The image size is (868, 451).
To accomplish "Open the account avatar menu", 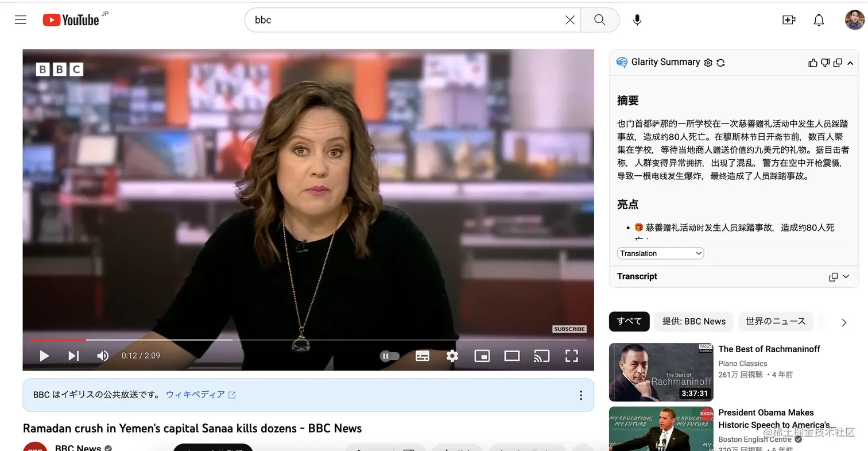I will [x=855, y=20].
